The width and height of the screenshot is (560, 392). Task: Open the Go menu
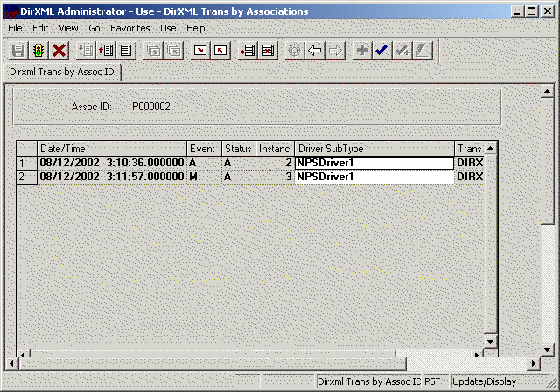point(94,28)
